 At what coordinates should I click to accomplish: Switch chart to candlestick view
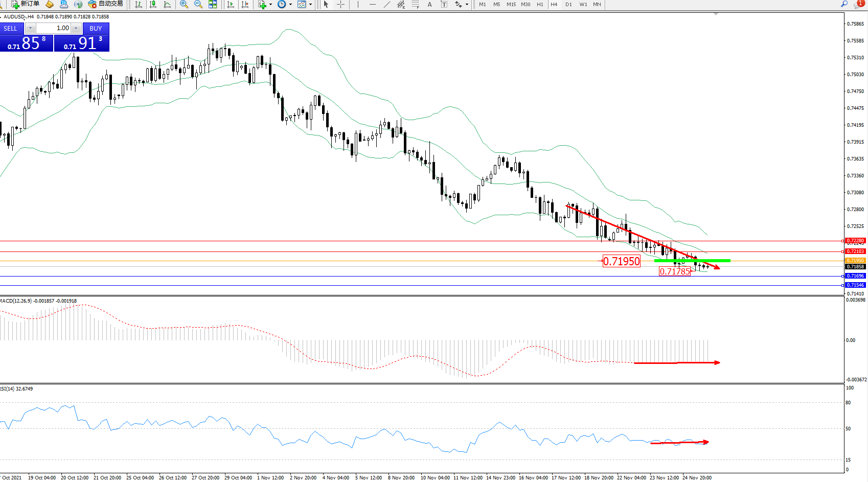coord(153,4)
